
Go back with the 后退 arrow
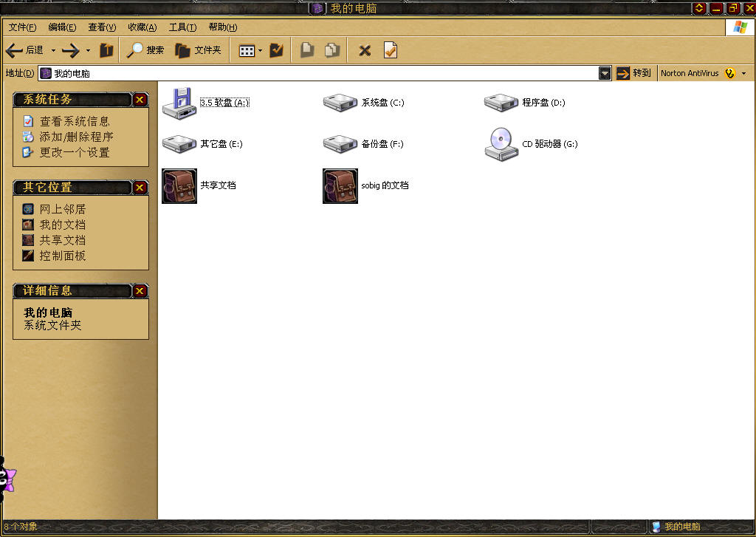point(24,50)
